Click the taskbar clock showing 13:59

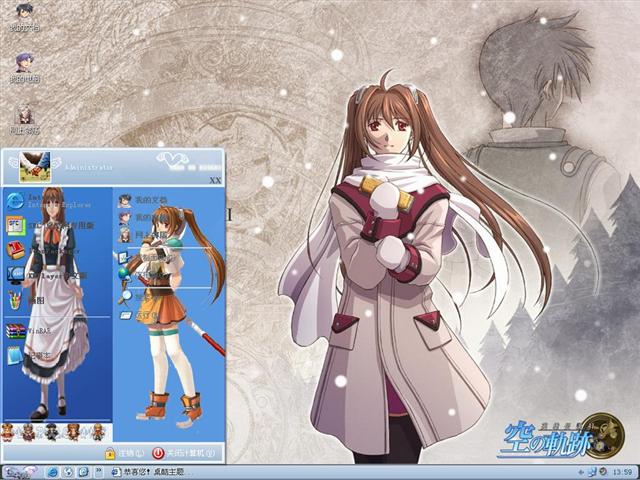pos(623,472)
